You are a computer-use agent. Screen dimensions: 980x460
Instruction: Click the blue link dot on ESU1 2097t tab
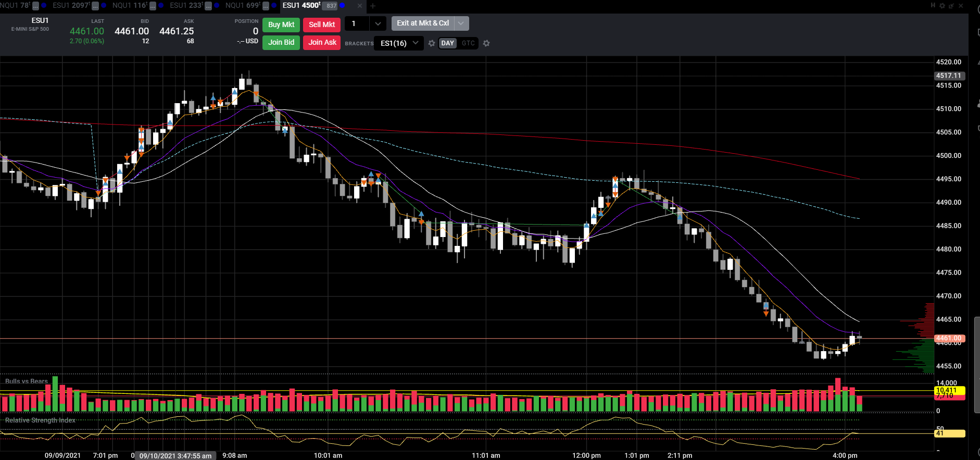[x=104, y=6]
